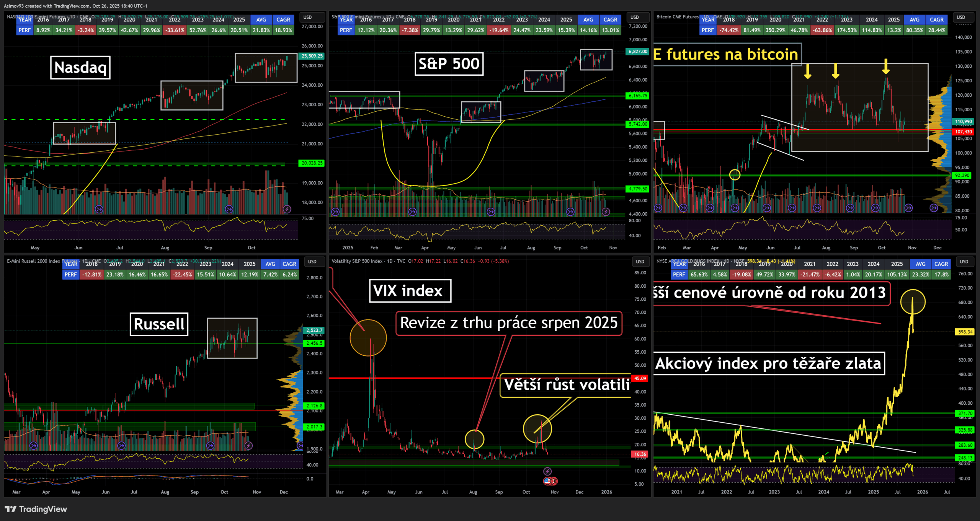Open Bitcoin chart rollover icon just before Jul label

click(792, 208)
